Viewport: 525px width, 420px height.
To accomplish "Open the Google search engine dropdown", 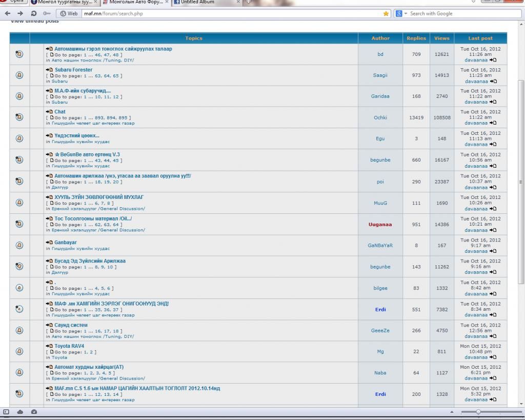I will tap(401, 14).
